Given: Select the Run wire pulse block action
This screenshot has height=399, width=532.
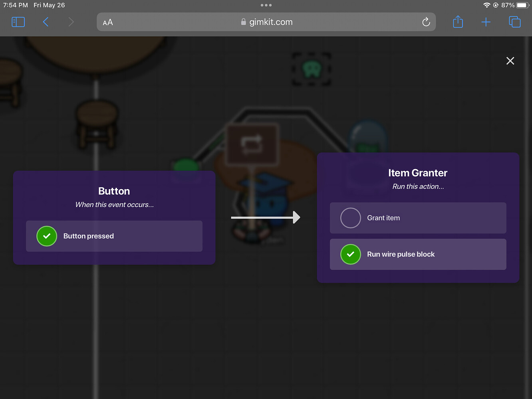Looking at the screenshot, I should (x=418, y=254).
